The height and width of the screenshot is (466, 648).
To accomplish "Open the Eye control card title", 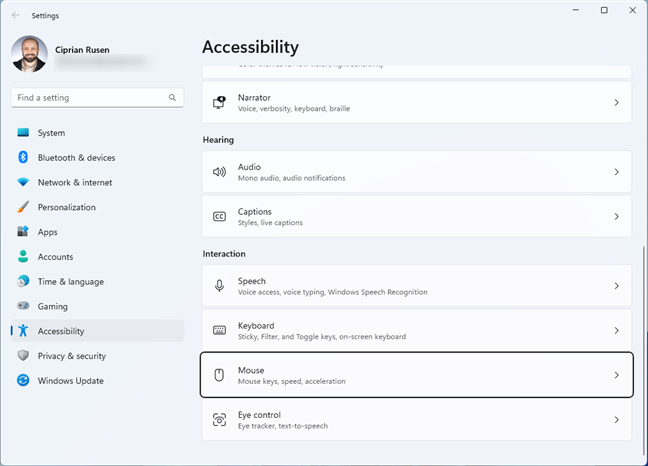I will pyautogui.click(x=259, y=415).
